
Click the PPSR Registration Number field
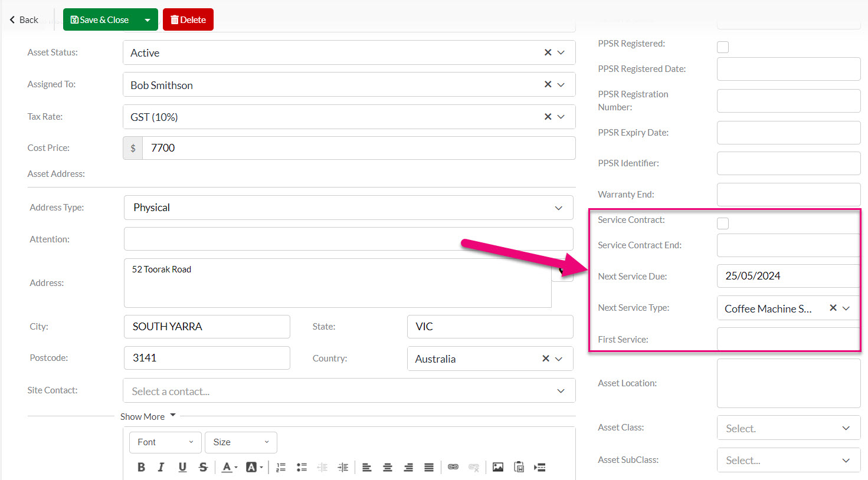789,101
